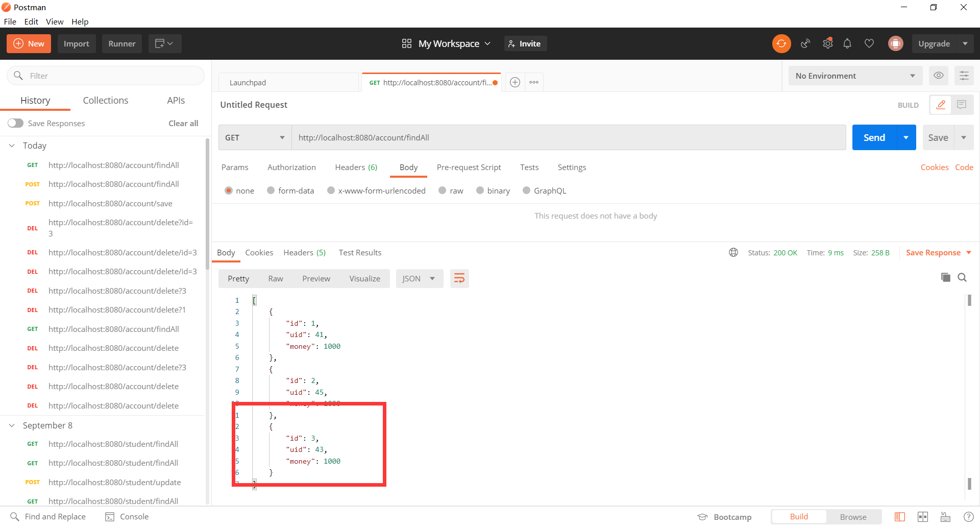Viewport: 980px width, 526px height.
Task: Click the request URL input field
Action: [569, 137]
